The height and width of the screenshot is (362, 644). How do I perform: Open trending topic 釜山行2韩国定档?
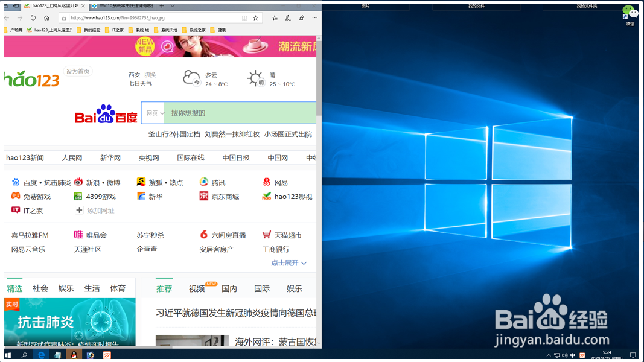coord(174,134)
